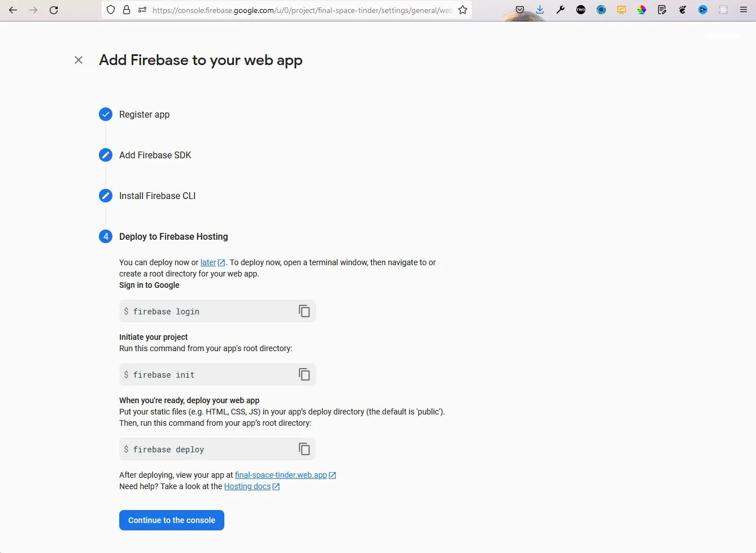Open the tracking protection shield icon
The height and width of the screenshot is (553, 756).
tap(111, 10)
